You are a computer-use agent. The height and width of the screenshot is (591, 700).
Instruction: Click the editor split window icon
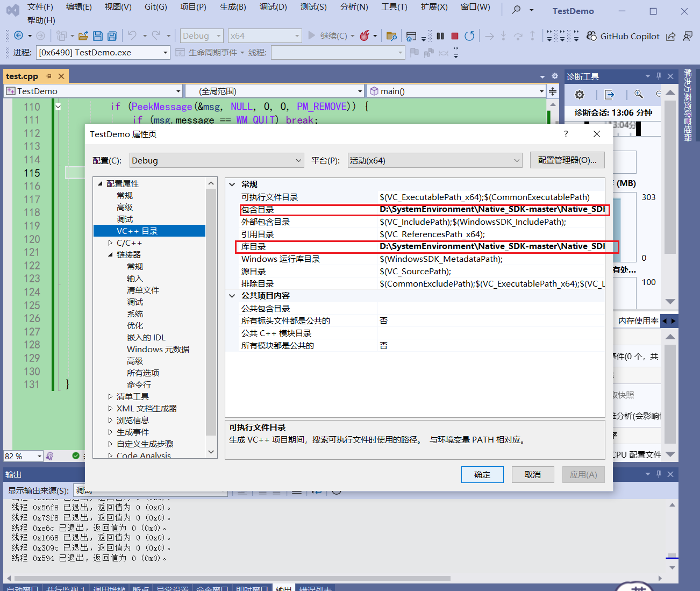553,91
